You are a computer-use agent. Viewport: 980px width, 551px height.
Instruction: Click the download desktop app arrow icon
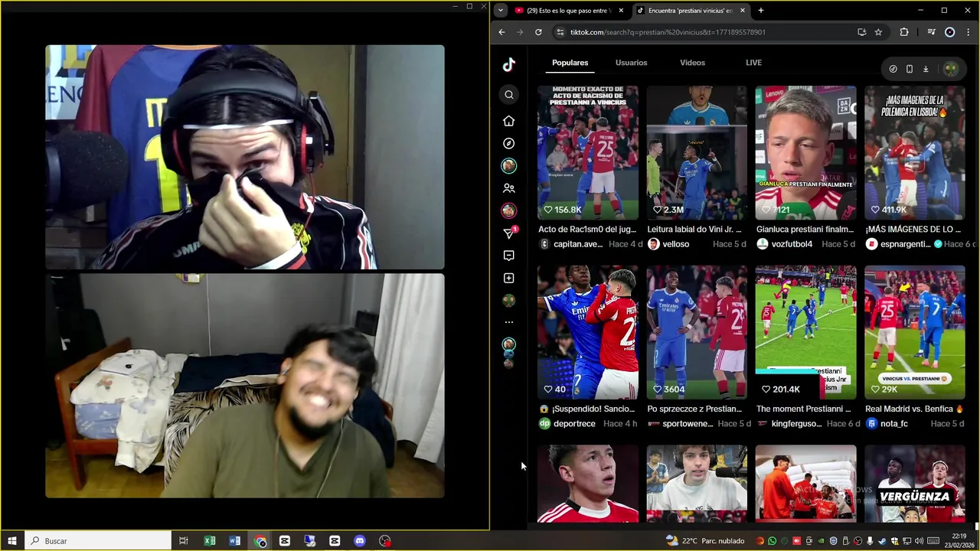[925, 69]
